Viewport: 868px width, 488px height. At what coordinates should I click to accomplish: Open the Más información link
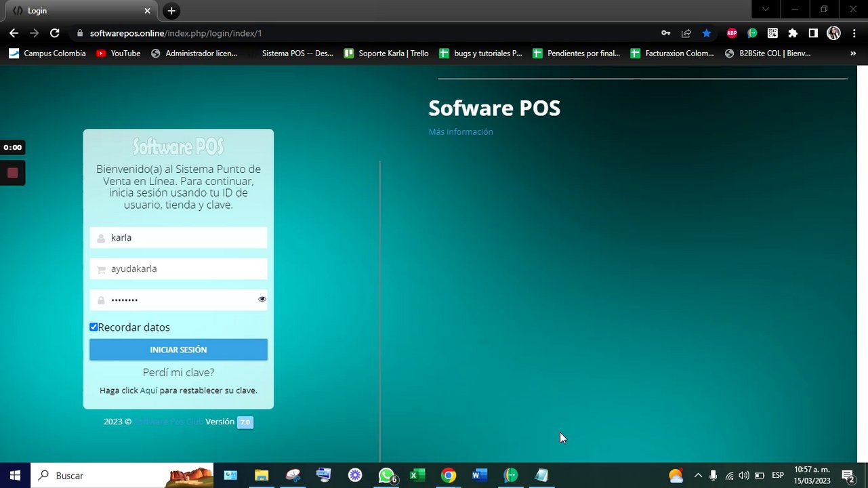tap(461, 132)
